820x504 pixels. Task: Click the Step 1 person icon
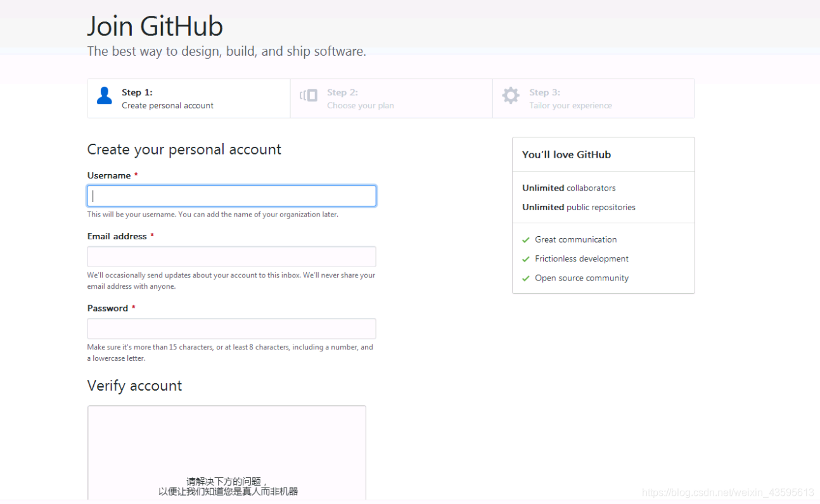coord(105,96)
